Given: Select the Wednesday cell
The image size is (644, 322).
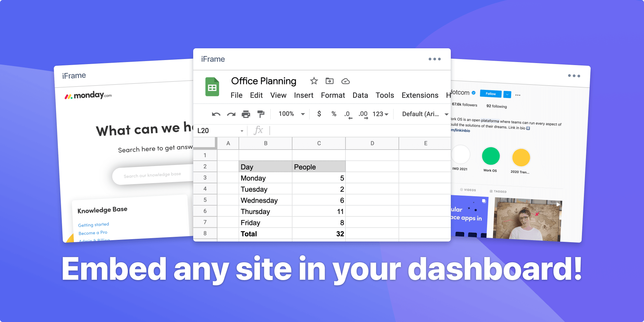Looking at the screenshot, I should pyautogui.click(x=265, y=200).
